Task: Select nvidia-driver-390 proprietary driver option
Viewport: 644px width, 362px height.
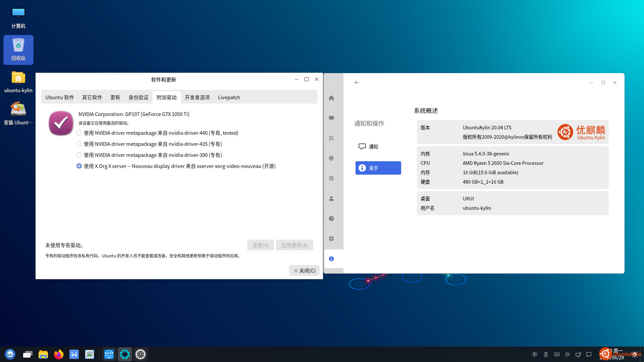Action: (x=79, y=155)
